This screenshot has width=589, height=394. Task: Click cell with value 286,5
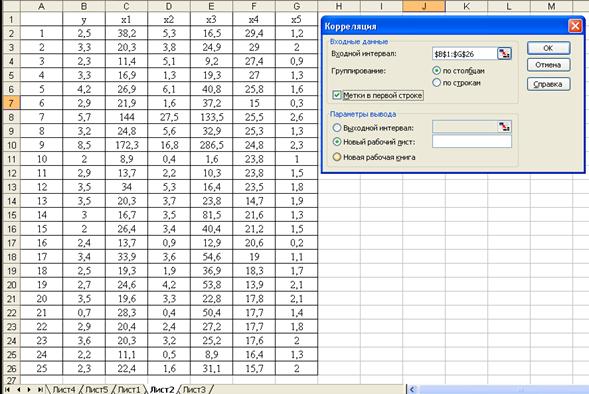coord(211,145)
